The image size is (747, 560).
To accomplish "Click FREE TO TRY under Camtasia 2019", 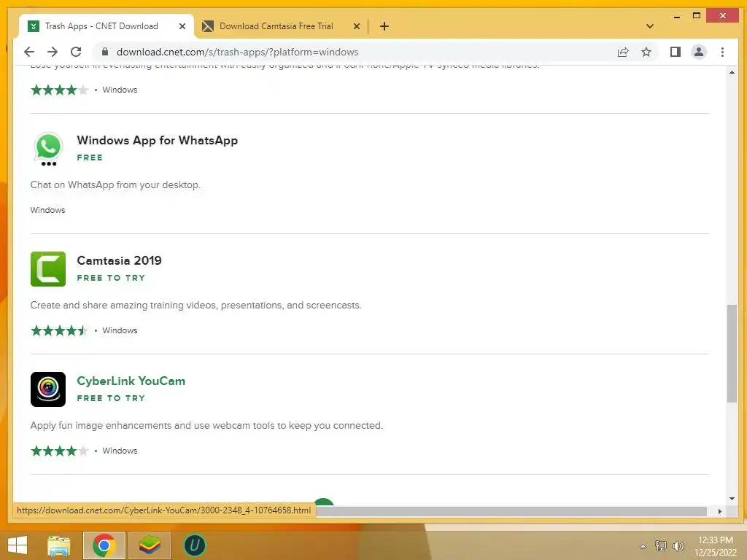I will tap(111, 278).
